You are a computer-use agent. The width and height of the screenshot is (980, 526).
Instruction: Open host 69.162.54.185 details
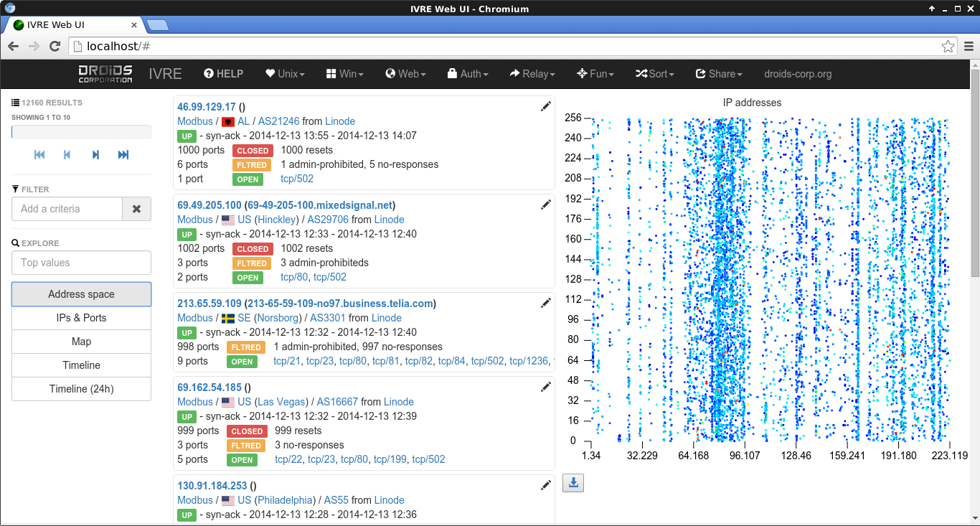click(209, 388)
